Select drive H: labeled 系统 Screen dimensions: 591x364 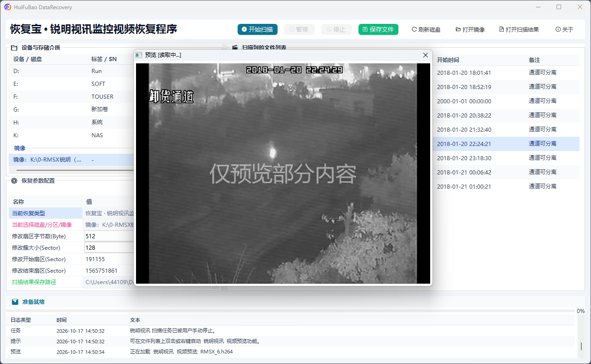(x=71, y=123)
